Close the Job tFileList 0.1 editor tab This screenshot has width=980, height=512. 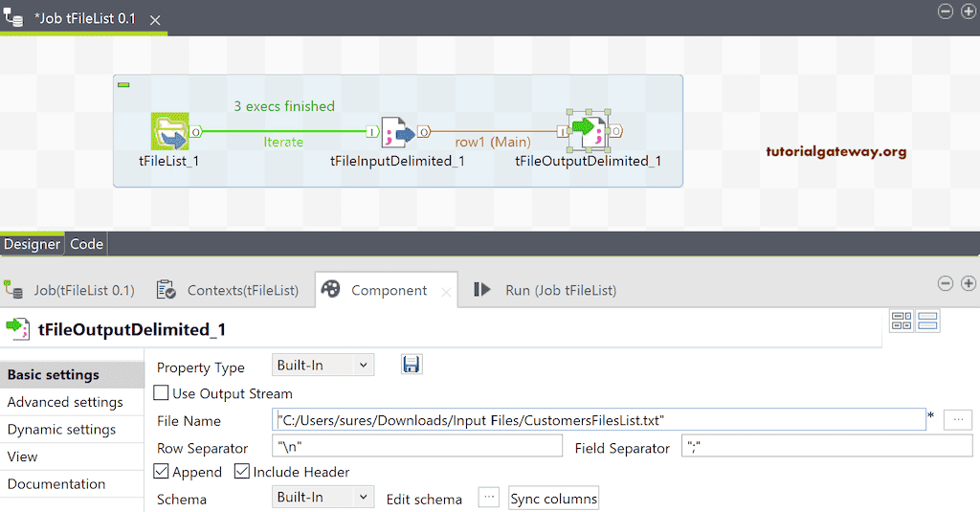click(x=155, y=20)
